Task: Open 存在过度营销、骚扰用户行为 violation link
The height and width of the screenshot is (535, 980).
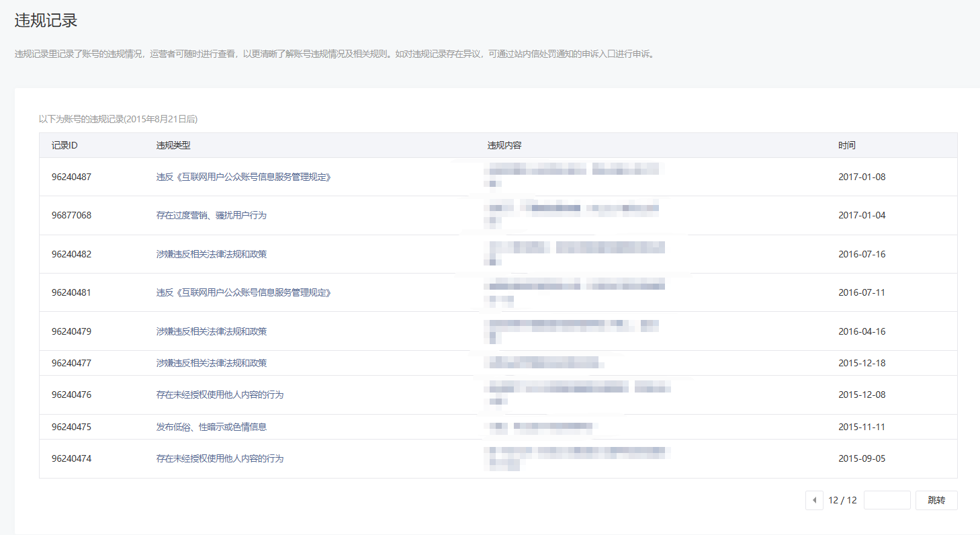Action: click(x=212, y=215)
